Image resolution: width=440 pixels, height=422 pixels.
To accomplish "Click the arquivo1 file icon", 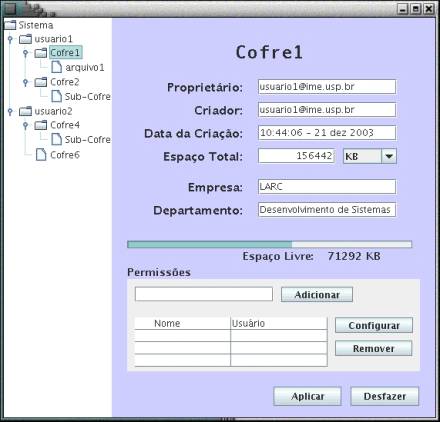I will click(x=56, y=67).
